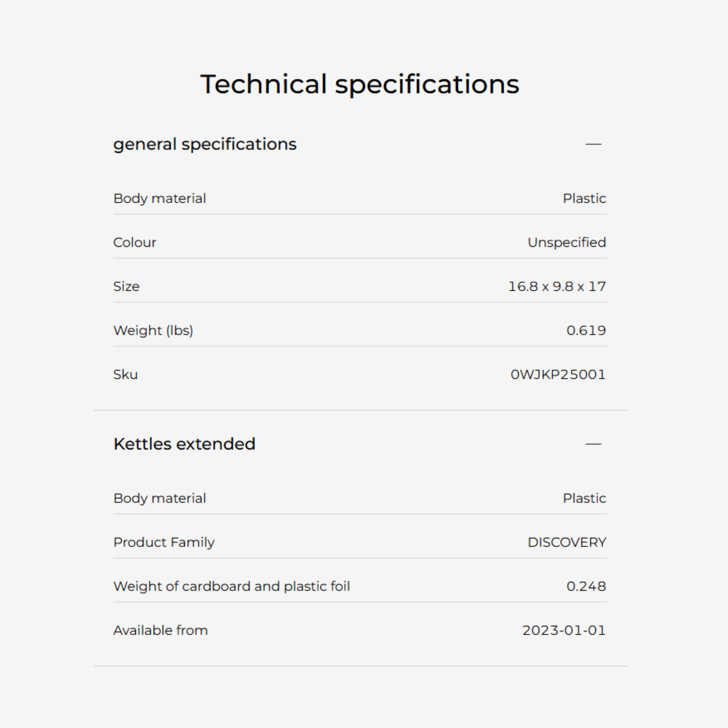Viewport: 728px width, 728px height.
Task: Click the DISCOVERY product family value
Action: pos(567,542)
